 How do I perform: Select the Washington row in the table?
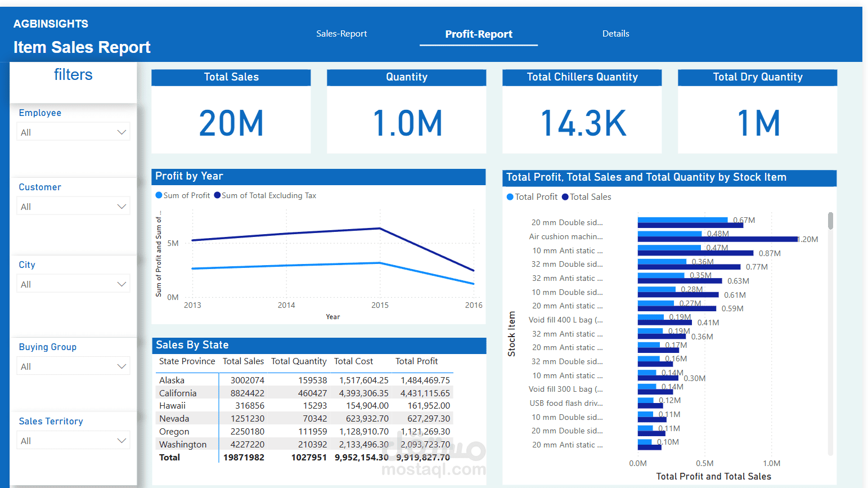click(304, 445)
